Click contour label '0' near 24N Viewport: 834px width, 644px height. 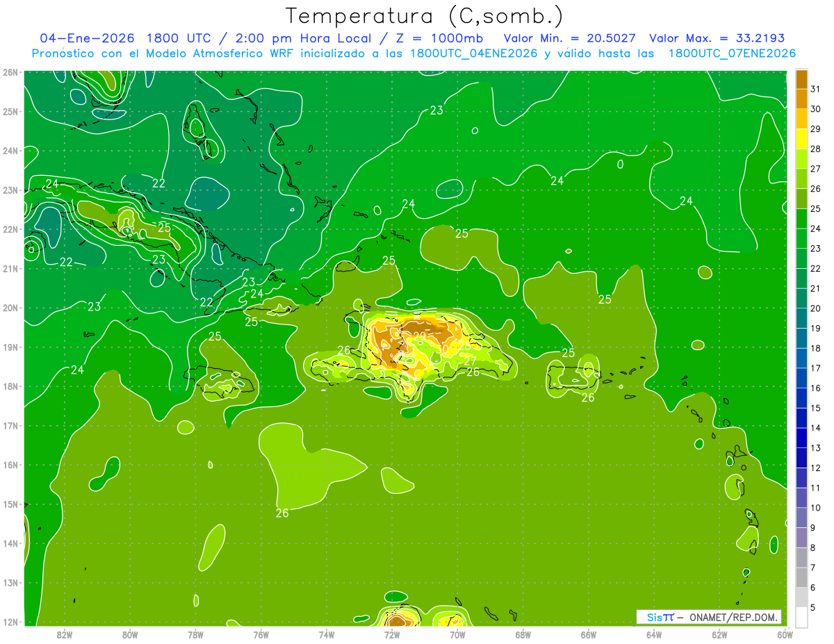coord(621,165)
